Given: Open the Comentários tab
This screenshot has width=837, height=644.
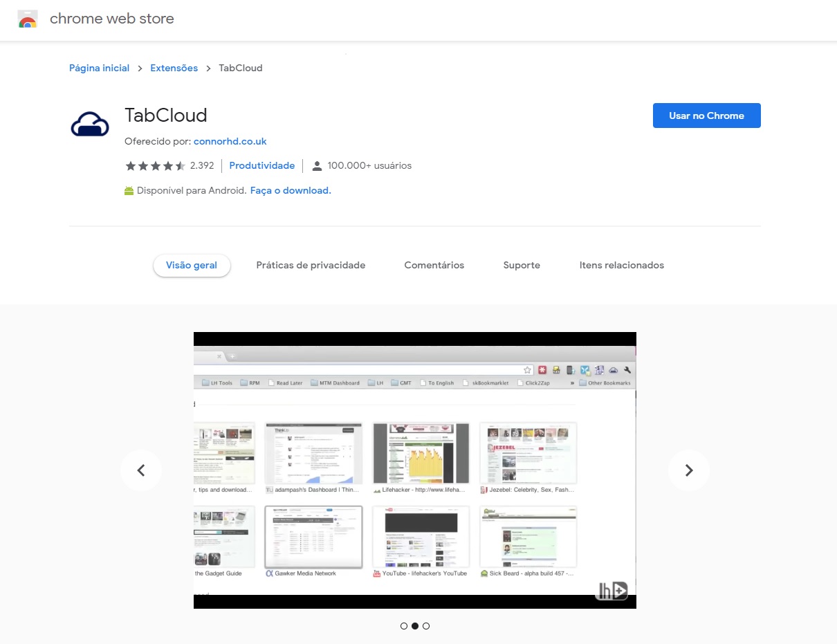Looking at the screenshot, I should click(x=434, y=265).
